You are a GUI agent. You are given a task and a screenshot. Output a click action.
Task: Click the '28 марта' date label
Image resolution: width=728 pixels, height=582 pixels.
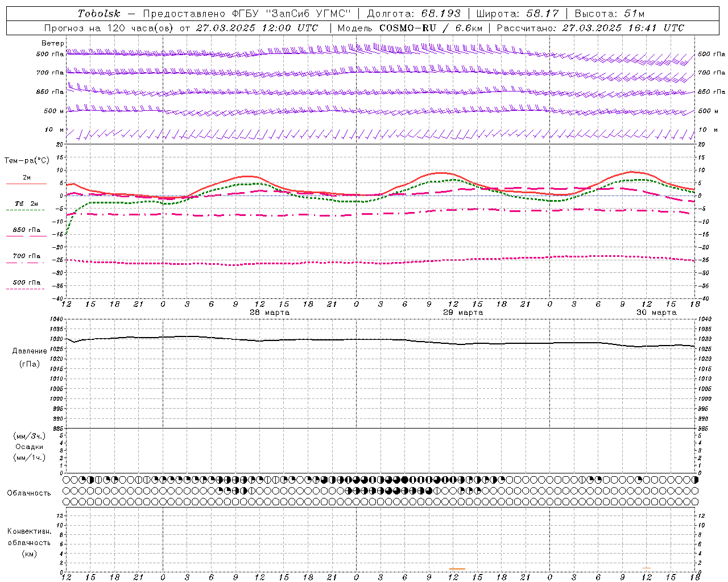coord(270,313)
